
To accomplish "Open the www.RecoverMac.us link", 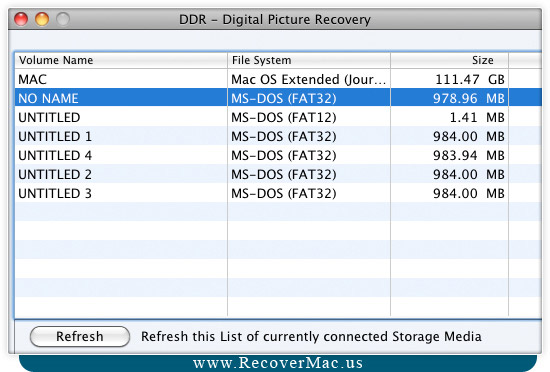I will [x=278, y=363].
